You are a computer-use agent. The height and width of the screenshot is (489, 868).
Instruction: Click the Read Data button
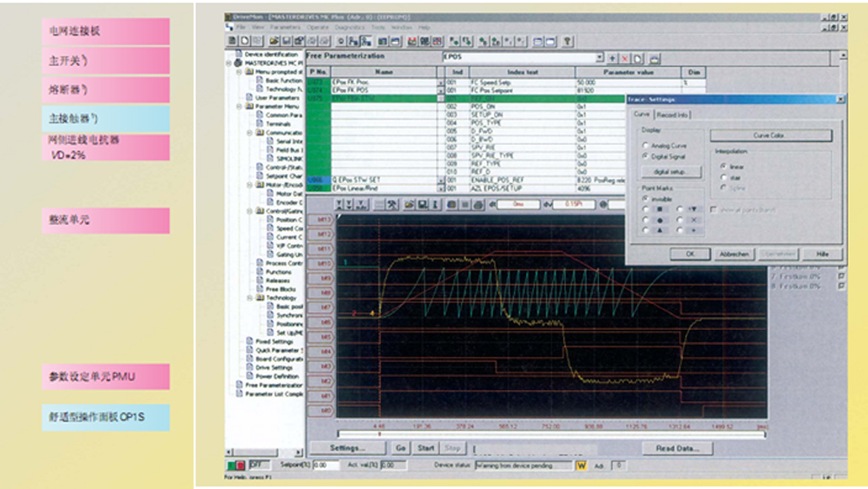click(678, 448)
